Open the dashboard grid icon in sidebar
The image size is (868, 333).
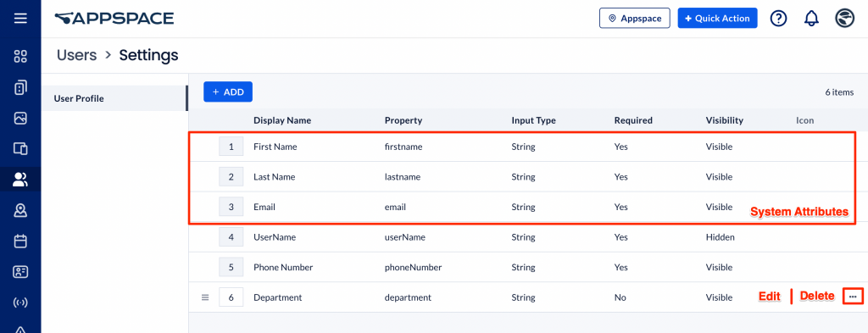click(x=20, y=56)
